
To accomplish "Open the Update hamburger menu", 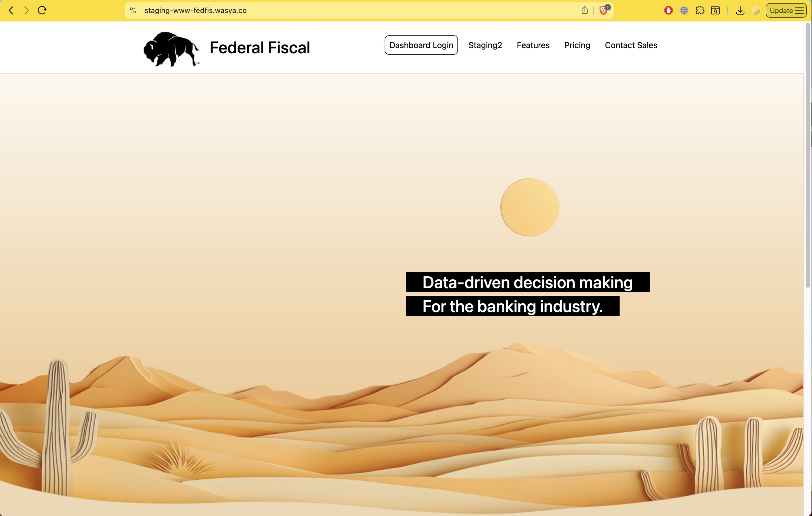I will (x=786, y=10).
